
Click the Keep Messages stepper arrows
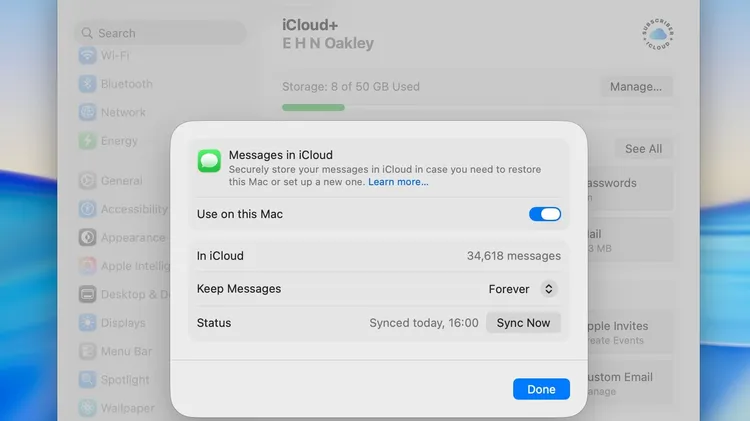pos(549,289)
